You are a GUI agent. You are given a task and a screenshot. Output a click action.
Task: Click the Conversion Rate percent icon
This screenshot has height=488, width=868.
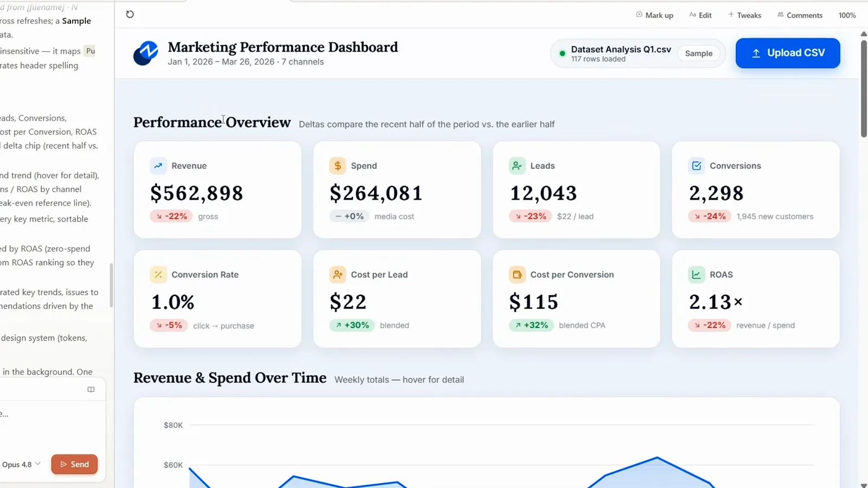158,274
